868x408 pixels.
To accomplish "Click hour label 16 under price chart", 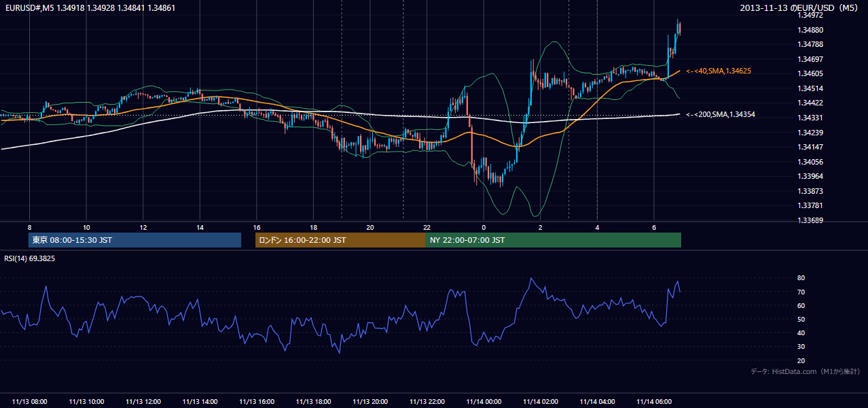I will pyautogui.click(x=257, y=227).
